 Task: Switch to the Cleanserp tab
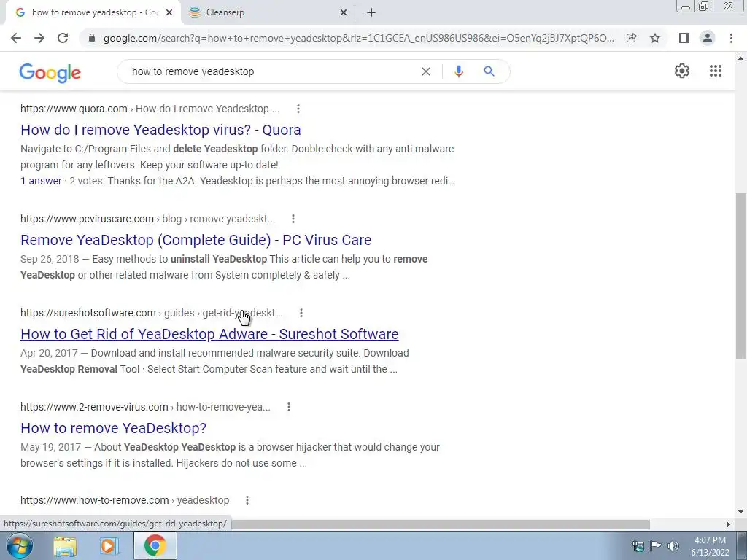point(268,13)
